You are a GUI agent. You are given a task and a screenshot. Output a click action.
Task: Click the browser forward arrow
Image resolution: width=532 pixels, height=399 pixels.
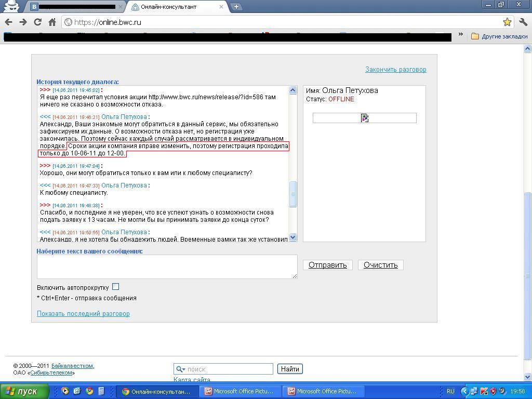tap(23, 22)
